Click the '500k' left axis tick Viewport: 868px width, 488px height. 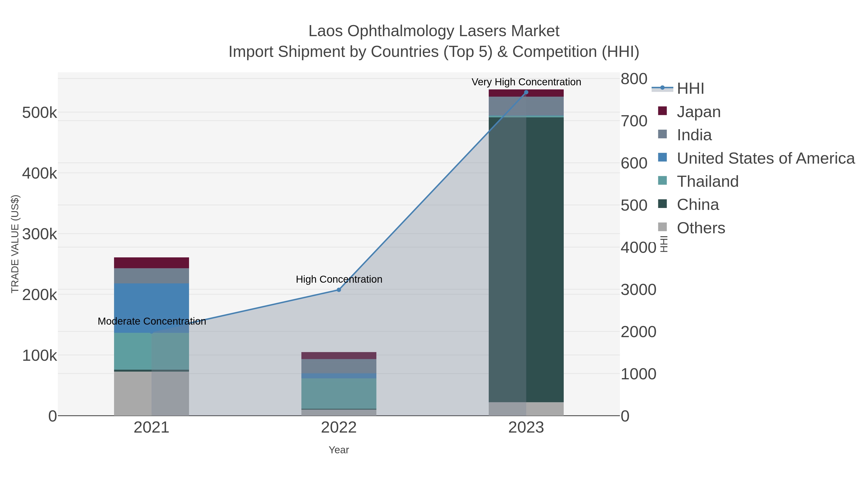click(40, 113)
